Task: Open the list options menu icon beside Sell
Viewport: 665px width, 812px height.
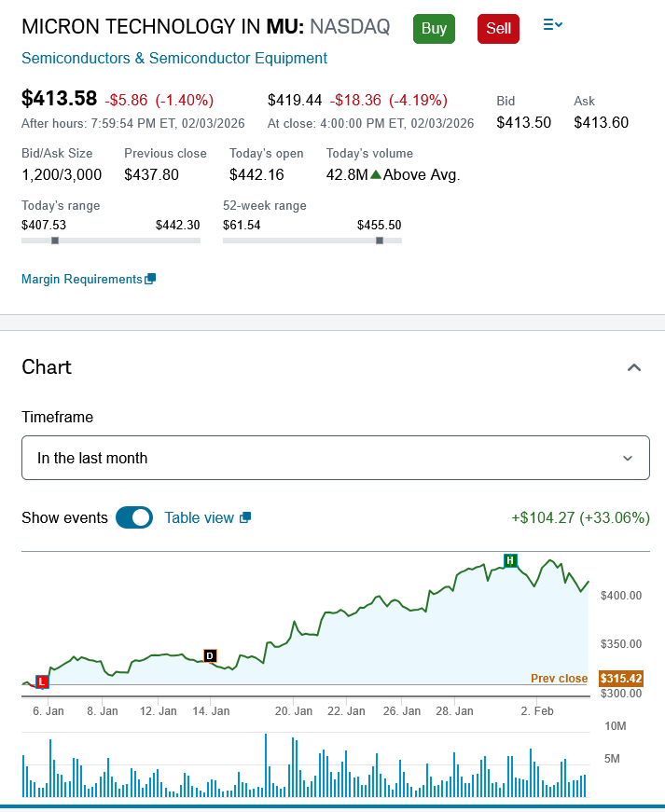Action: coord(552,25)
